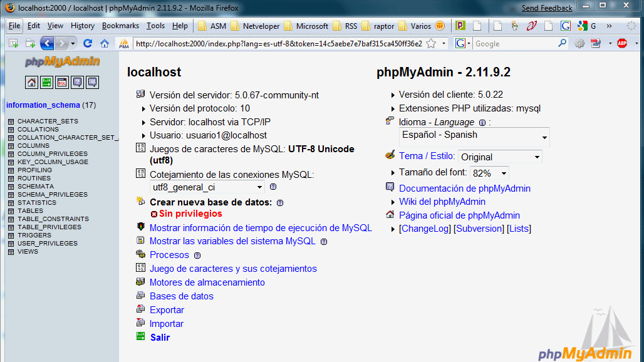Open the File menu
This screenshot has height=362, width=644.
(x=14, y=26)
